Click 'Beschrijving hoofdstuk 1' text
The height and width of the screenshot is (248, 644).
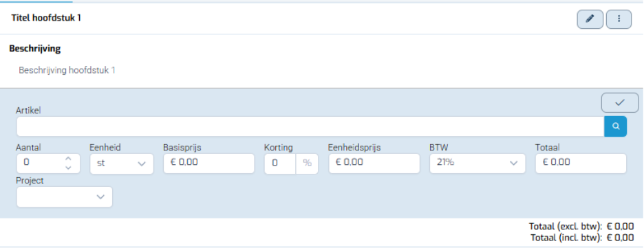[x=67, y=70]
